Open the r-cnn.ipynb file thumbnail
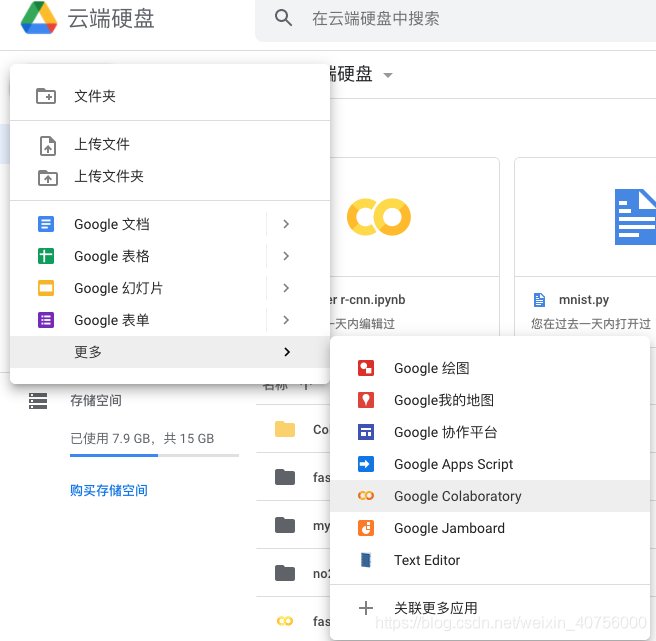This screenshot has width=656, height=641. coord(414,217)
